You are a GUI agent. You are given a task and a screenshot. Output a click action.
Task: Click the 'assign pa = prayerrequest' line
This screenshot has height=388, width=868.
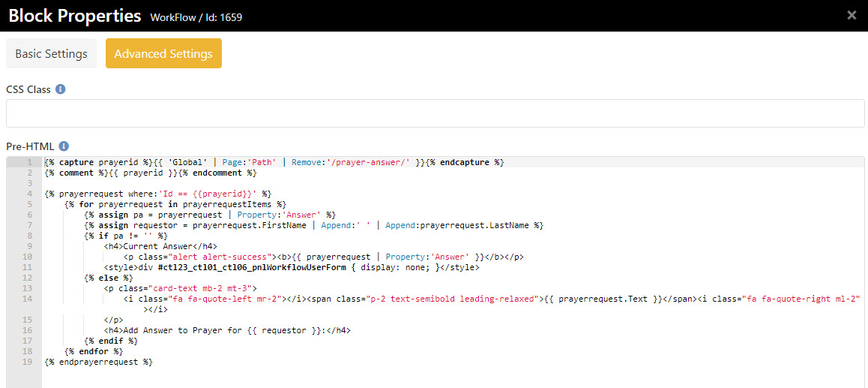(x=210, y=215)
